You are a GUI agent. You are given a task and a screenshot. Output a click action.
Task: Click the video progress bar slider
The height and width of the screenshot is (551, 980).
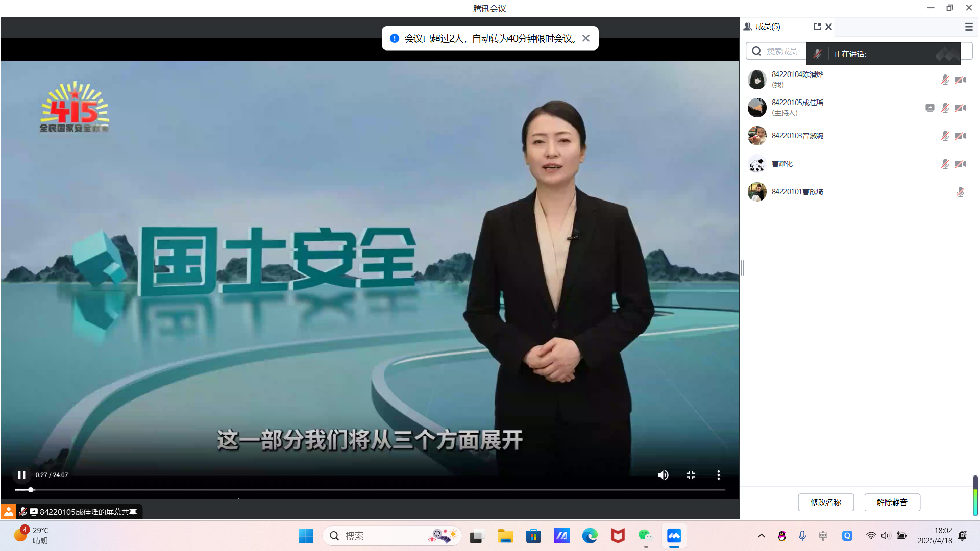[31, 490]
